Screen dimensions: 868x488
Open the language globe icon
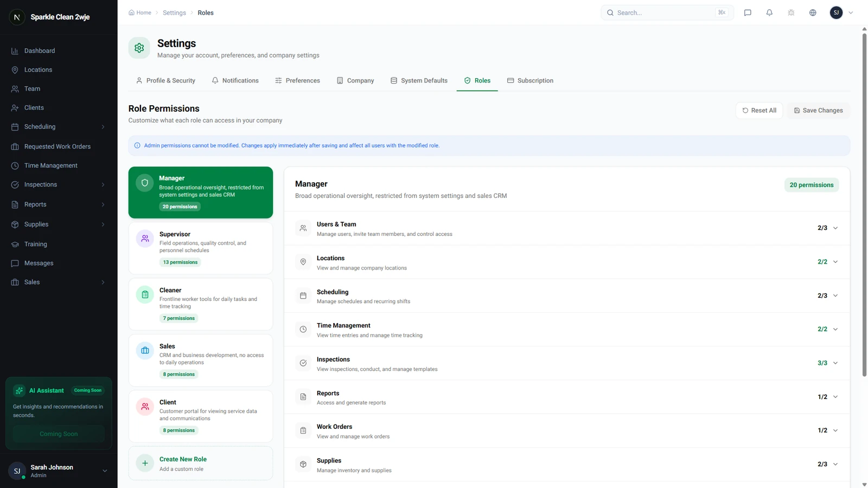[813, 12]
